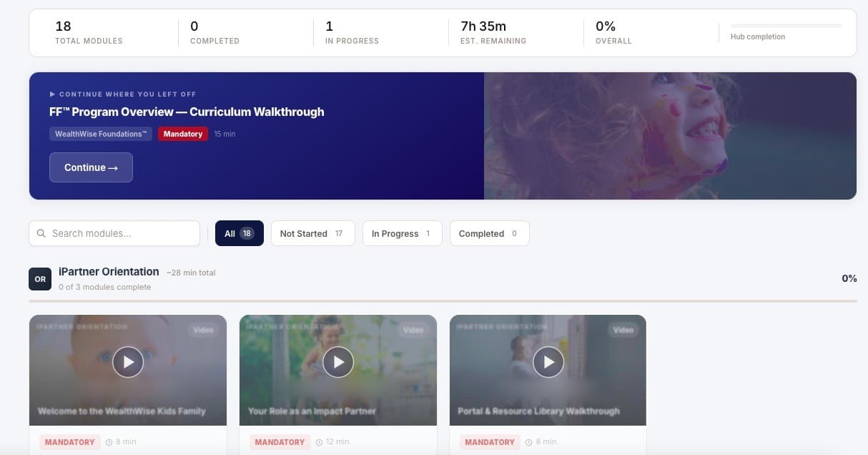The width and height of the screenshot is (868, 455).
Task: Click the red Mandatory badge in the banner
Action: [183, 134]
